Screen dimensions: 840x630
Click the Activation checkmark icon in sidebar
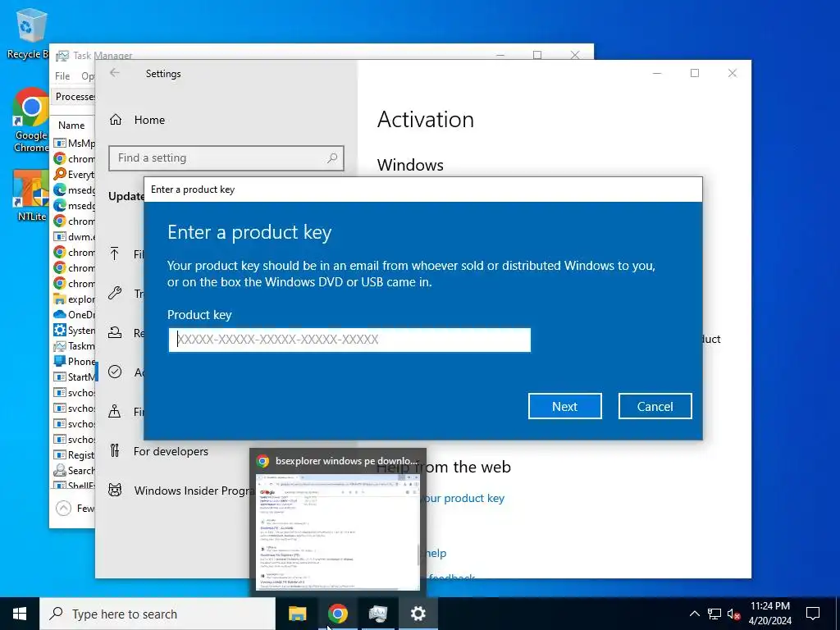(x=115, y=372)
